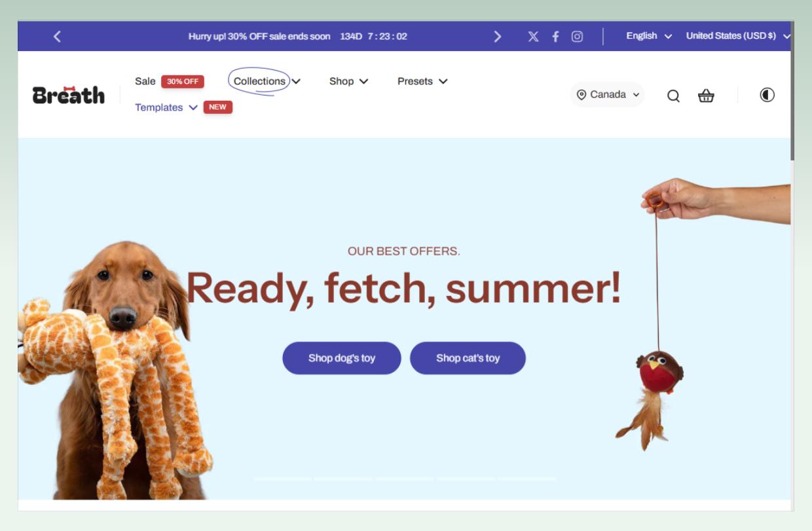Open the Sale 30% OFF link
Screen dimensions: 812x531
click(170, 81)
